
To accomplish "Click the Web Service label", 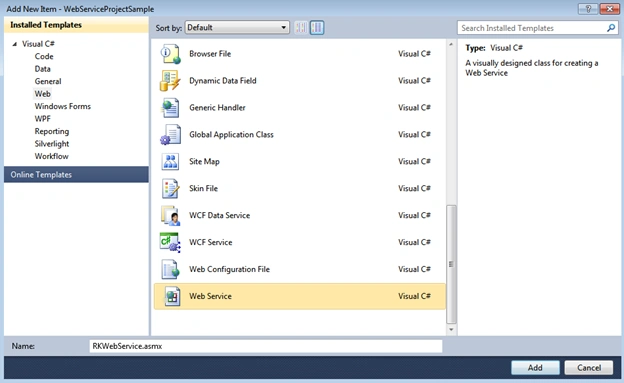I will coord(211,296).
